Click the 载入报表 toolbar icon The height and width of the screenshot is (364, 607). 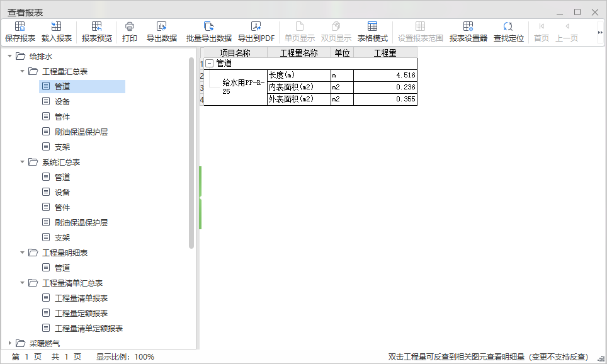tap(57, 26)
